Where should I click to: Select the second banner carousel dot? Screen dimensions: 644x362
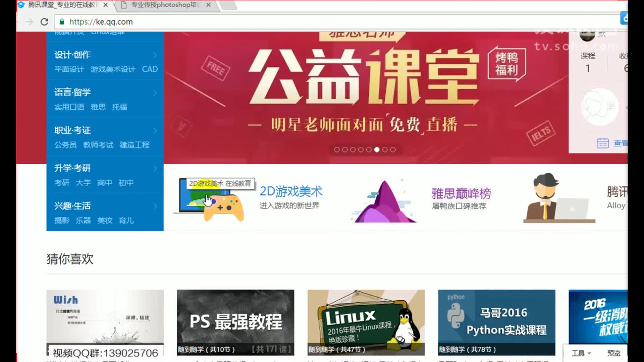pyautogui.click(x=345, y=149)
